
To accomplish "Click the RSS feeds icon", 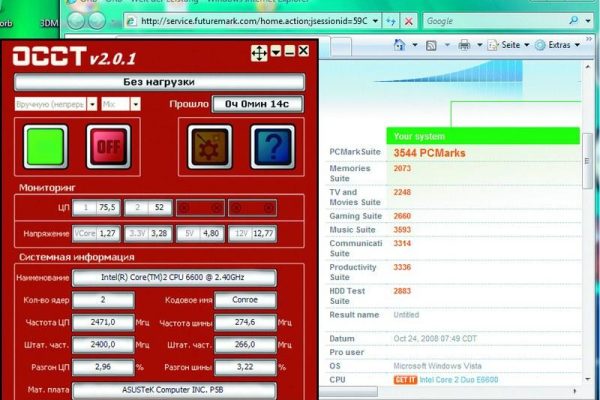I will click(x=433, y=45).
